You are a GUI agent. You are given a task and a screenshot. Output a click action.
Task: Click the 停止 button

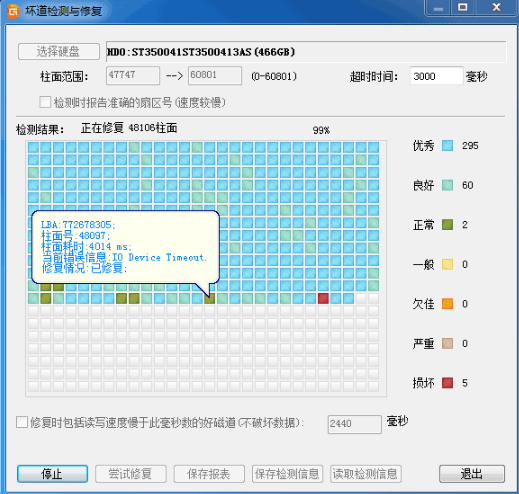point(52,474)
